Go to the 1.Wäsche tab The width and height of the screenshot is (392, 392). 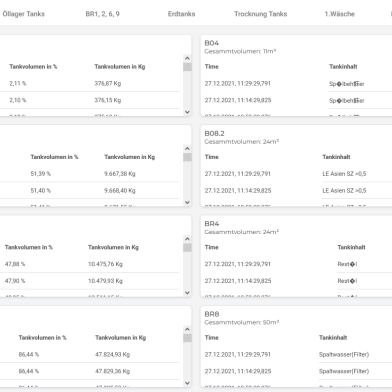tap(339, 14)
